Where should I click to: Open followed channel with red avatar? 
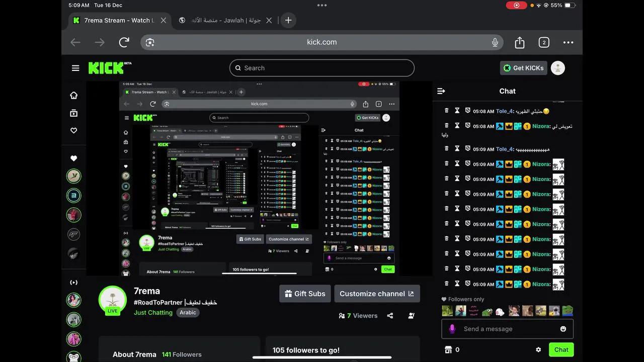click(x=74, y=215)
